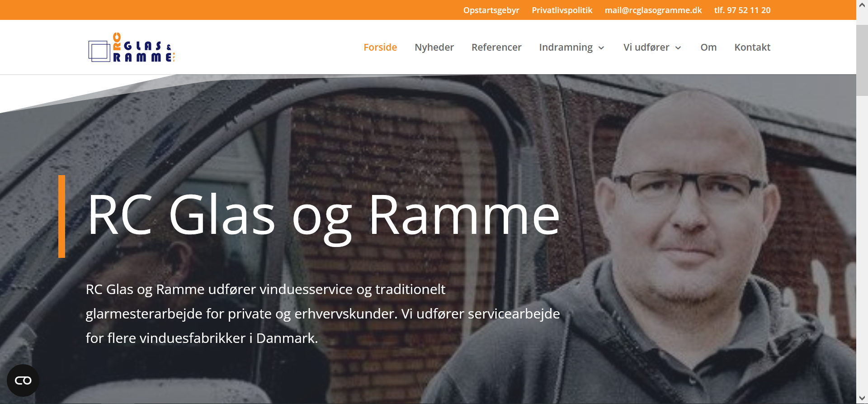The image size is (868, 404).
Task: Click the scrollbar down arrow
Action: pos(862,399)
